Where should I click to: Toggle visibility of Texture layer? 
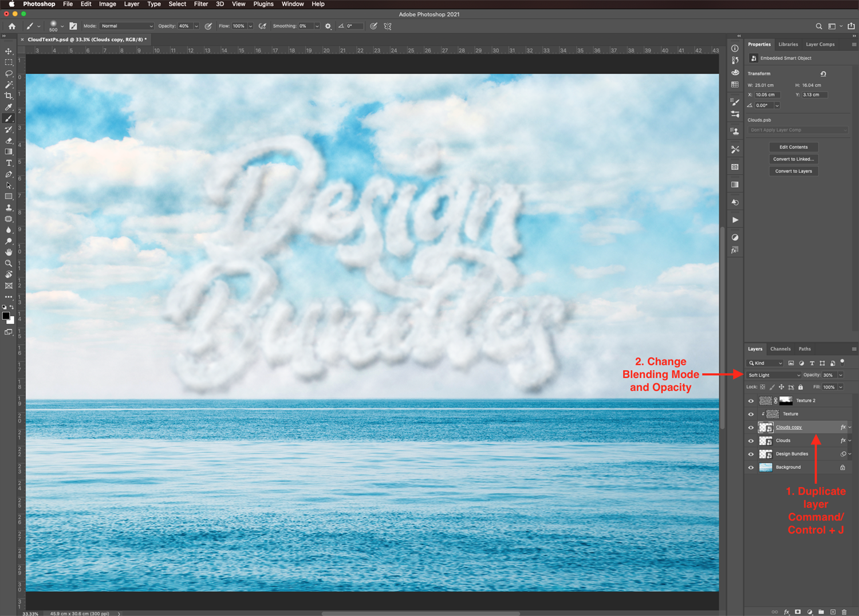click(x=751, y=414)
